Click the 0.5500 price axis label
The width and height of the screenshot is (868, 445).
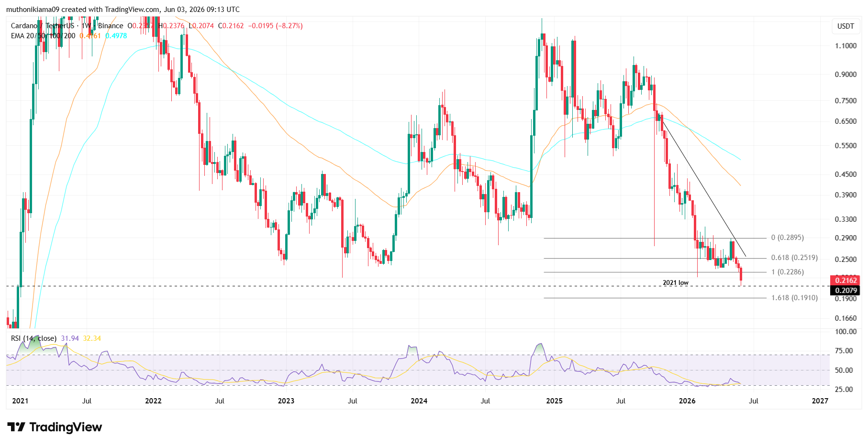pyautogui.click(x=846, y=146)
